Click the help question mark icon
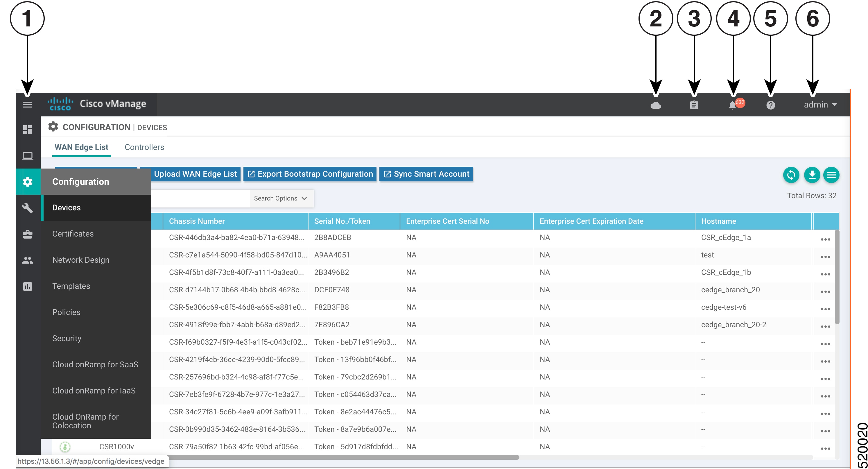The height and width of the screenshot is (469, 868). [770, 105]
